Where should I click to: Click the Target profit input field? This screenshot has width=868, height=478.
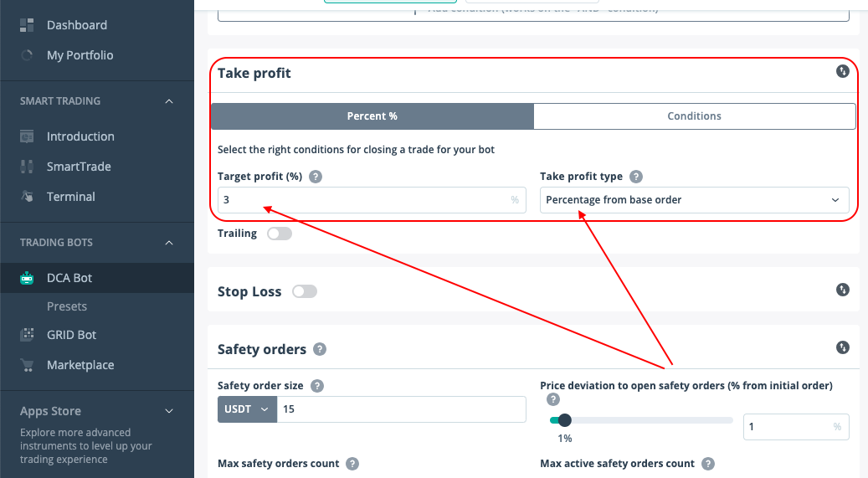coord(364,200)
